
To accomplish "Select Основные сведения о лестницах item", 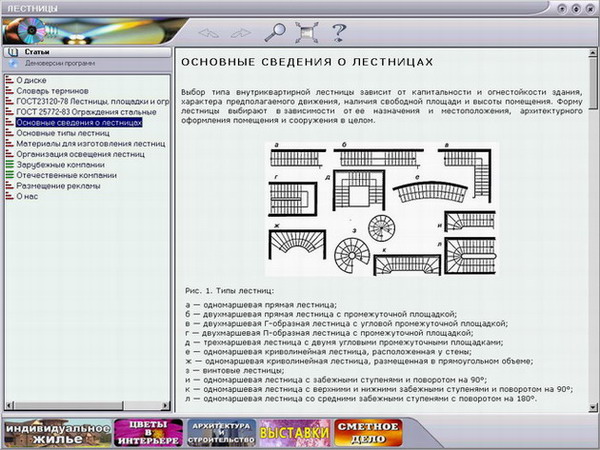I will point(79,122).
